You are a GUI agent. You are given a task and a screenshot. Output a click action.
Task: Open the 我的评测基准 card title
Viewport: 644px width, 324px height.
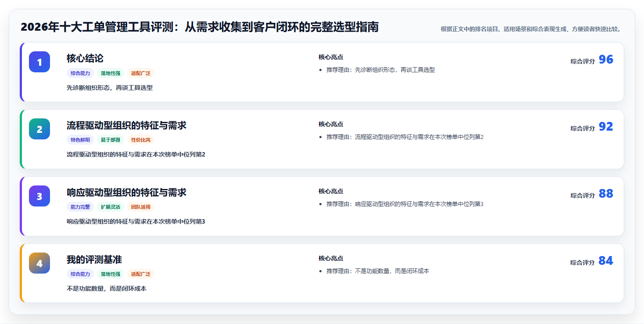tap(94, 260)
